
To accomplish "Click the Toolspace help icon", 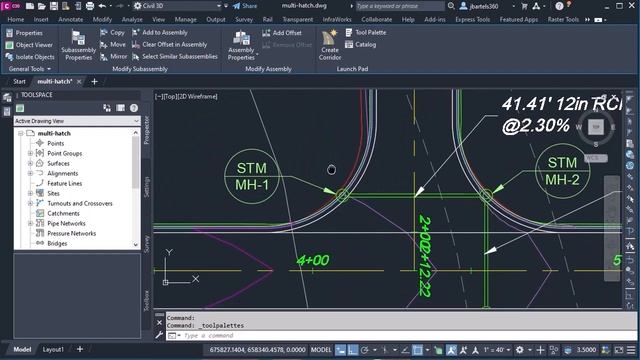I will click(134, 108).
